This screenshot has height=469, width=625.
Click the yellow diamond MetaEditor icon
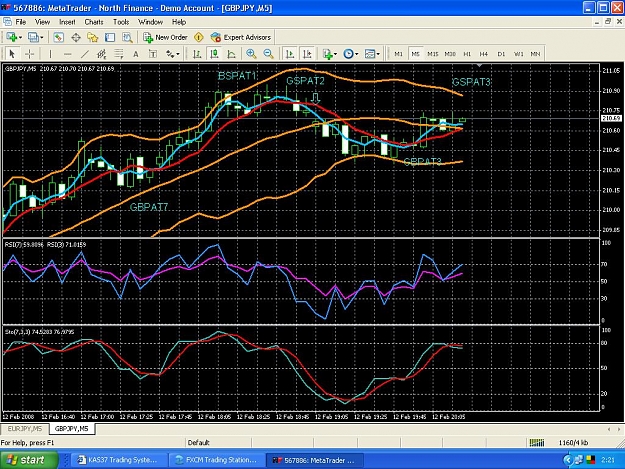coord(199,37)
